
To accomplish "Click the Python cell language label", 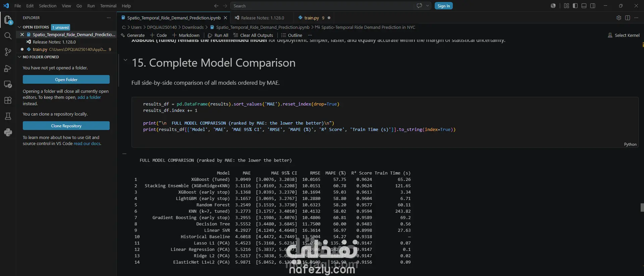I will click(x=630, y=144).
